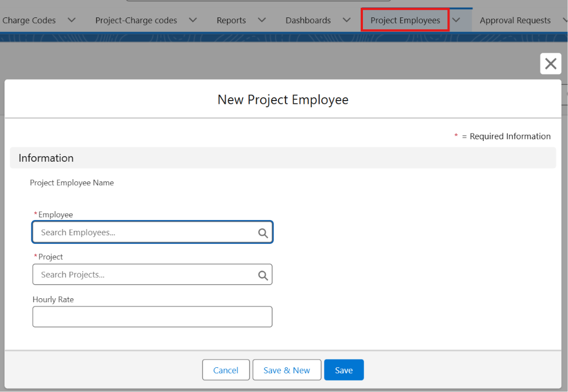Close the New Project Employee dialog
This screenshot has height=392, width=568.
[x=550, y=63]
